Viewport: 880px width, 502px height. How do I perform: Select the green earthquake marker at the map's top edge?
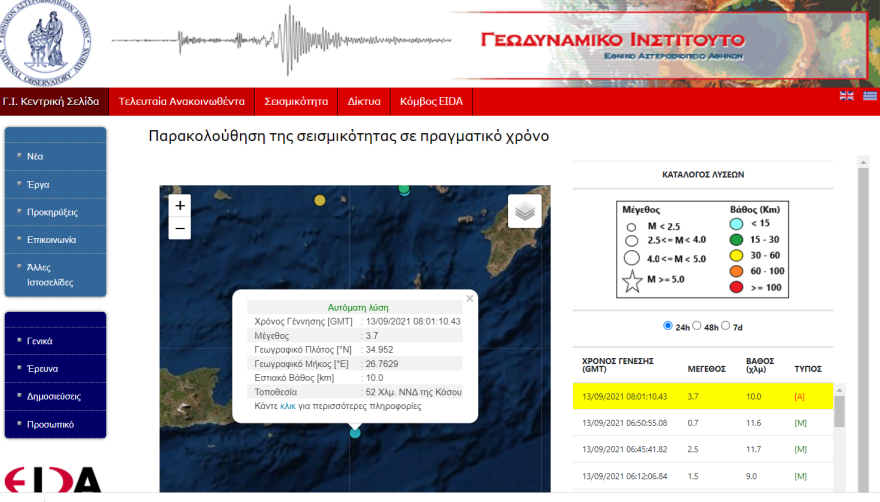click(404, 190)
